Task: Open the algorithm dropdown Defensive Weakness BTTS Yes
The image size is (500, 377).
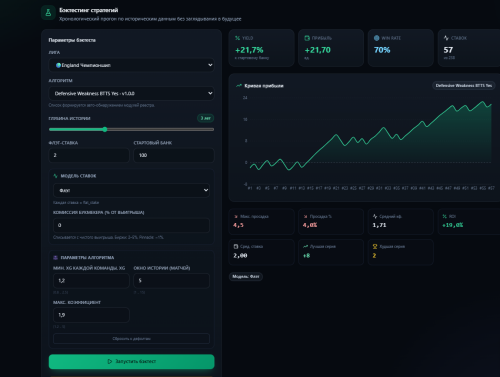Action: pos(131,93)
